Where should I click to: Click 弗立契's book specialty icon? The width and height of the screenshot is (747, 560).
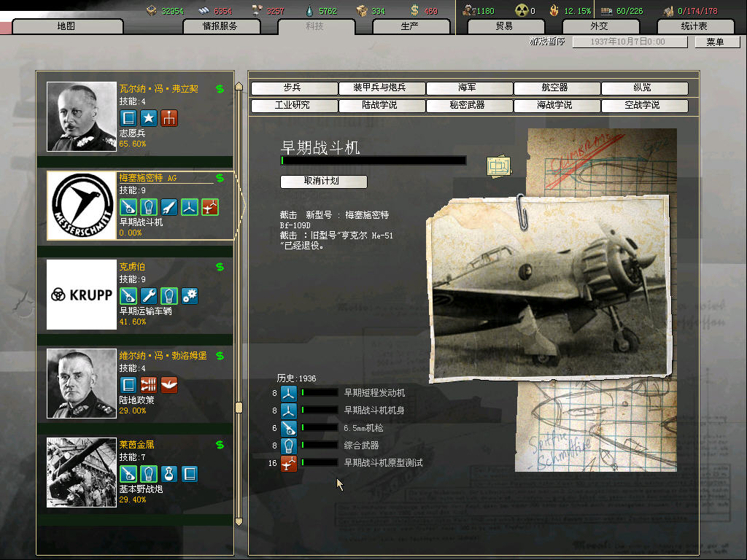(128, 118)
